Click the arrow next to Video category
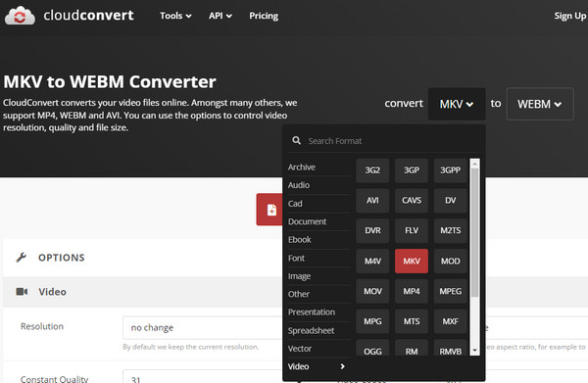 click(342, 366)
